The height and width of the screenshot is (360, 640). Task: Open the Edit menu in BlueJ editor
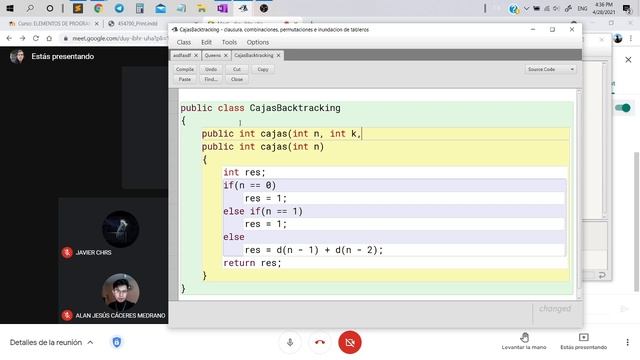pyautogui.click(x=206, y=42)
